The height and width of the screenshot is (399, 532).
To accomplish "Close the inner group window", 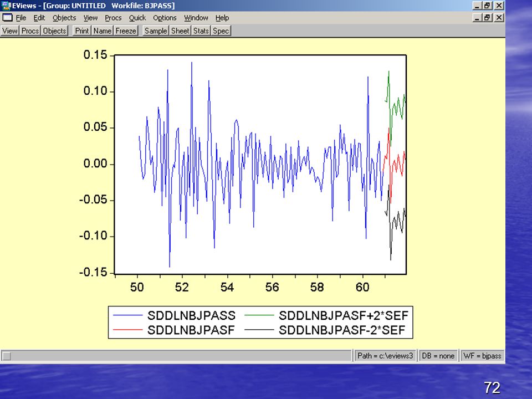I will pos(499,18).
